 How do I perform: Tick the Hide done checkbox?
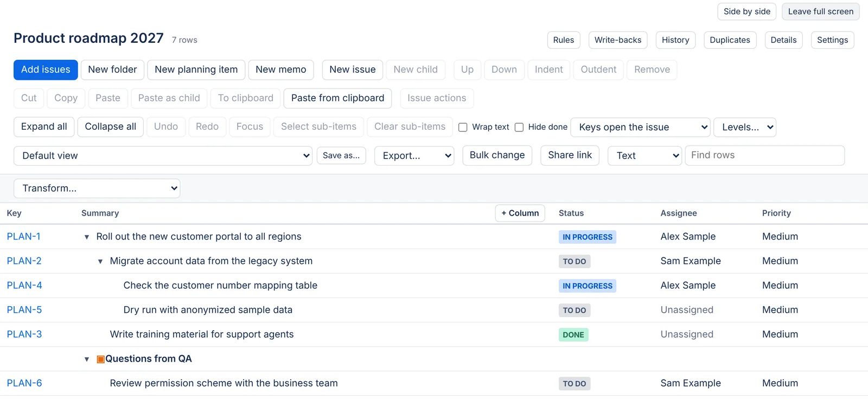pos(519,127)
